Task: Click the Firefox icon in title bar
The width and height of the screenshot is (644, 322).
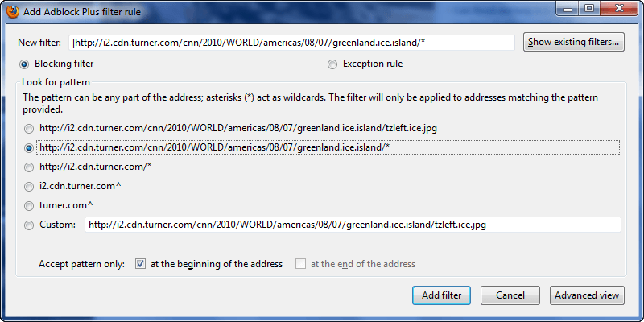Action: [13, 11]
